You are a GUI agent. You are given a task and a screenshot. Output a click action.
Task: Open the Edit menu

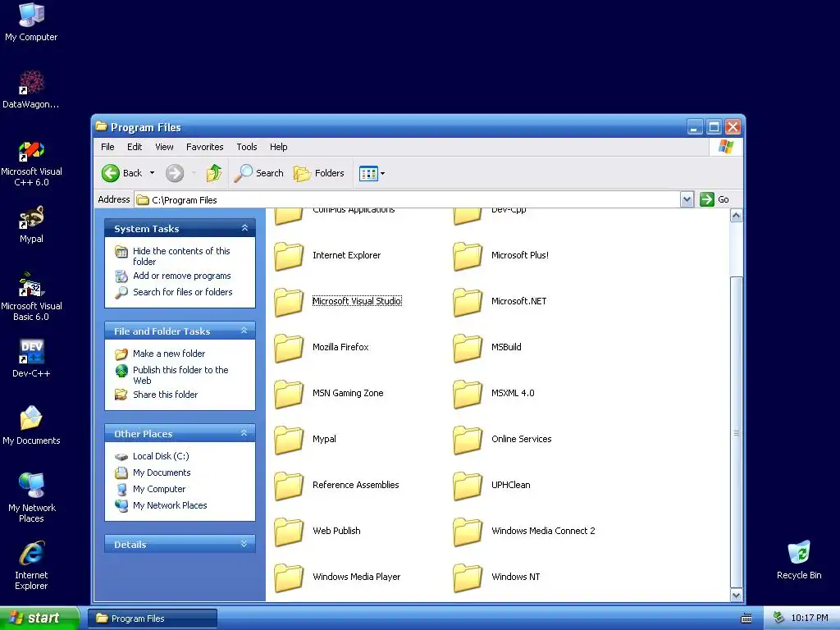tap(135, 147)
